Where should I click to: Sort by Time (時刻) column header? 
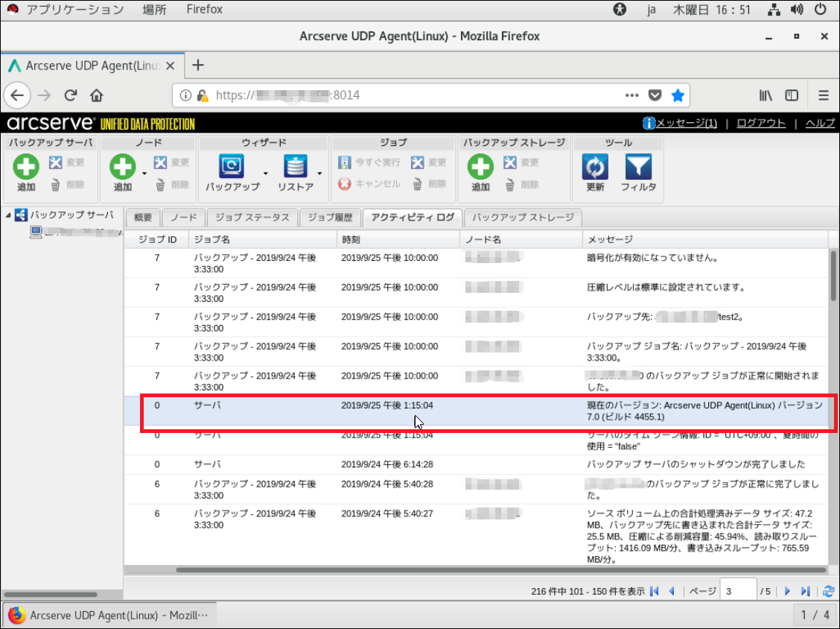click(398, 240)
